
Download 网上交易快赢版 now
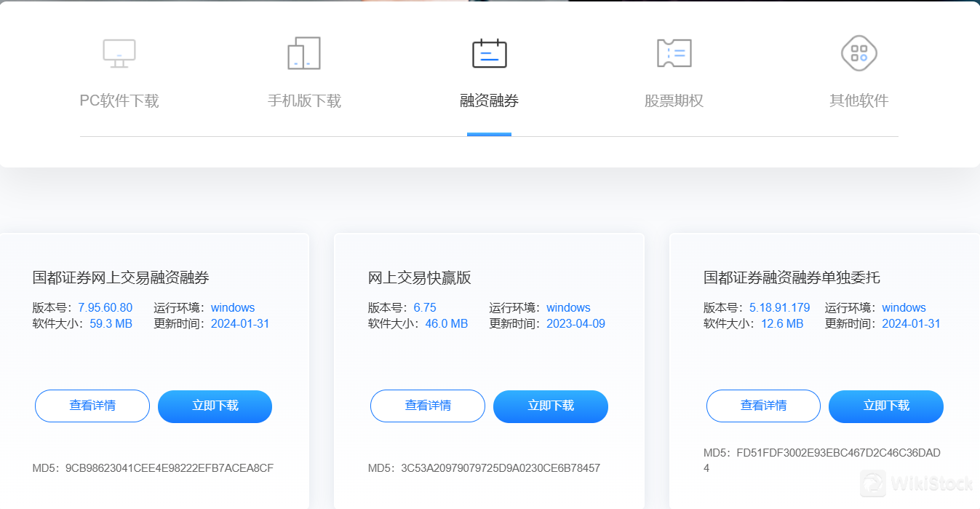(551, 406)
